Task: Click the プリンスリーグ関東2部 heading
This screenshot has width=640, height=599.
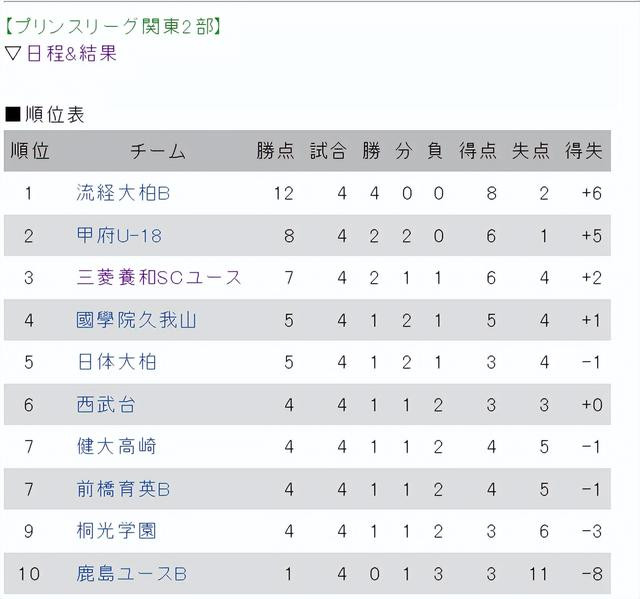Action: point(113,27)
